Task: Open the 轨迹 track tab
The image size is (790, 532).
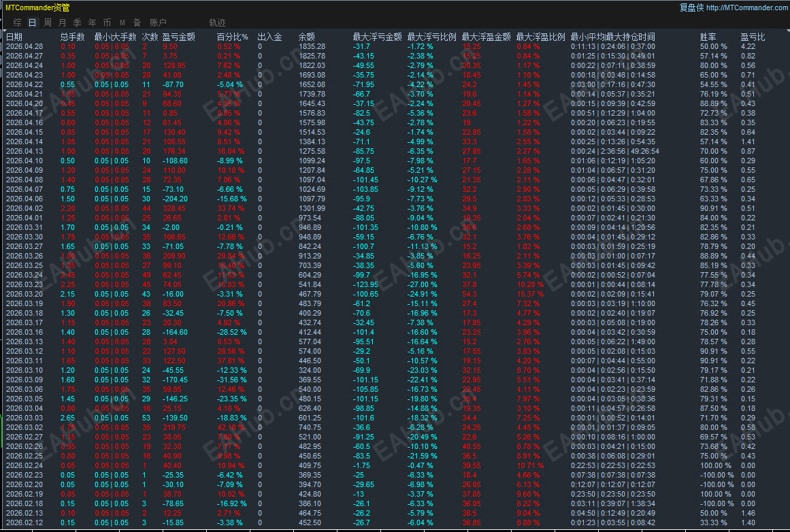Action: point(217,22)
